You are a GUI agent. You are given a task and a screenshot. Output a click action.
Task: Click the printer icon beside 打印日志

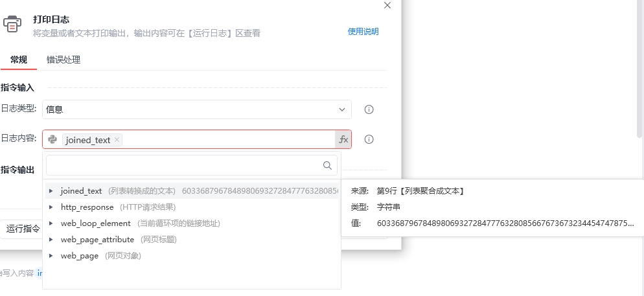point(12,24)
